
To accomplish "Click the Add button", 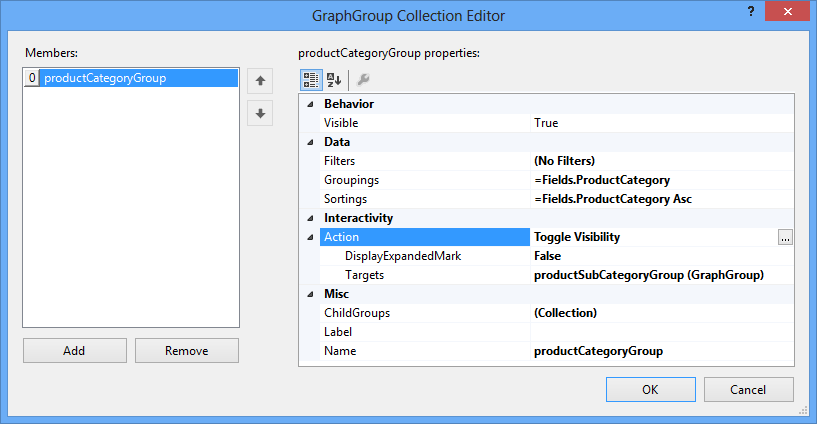I will 74,350.
